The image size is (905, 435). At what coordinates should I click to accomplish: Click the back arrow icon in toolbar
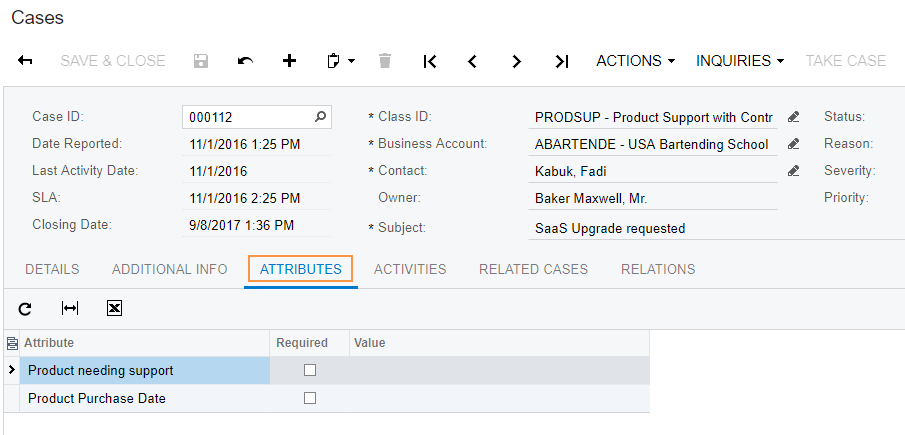pos(26,61)
